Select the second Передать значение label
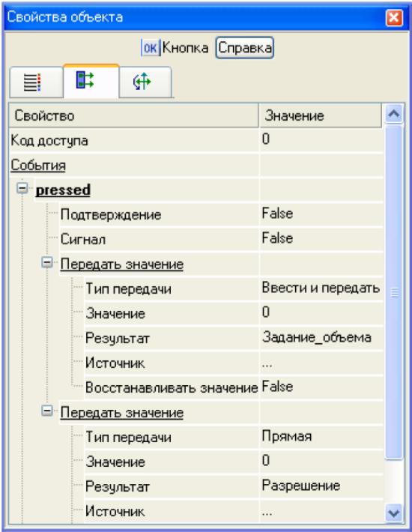Screen dimensions: 412x532 point(122,413)
